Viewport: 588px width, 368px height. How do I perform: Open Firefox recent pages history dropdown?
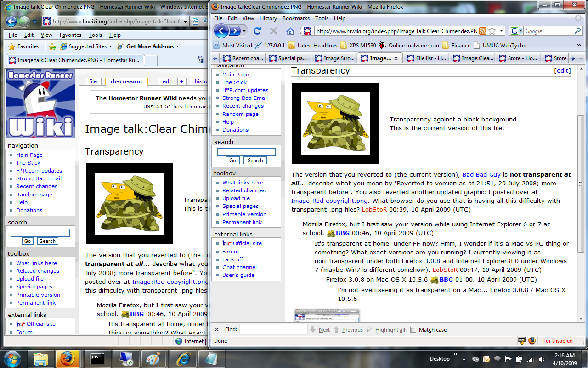[x=244, y=31]
